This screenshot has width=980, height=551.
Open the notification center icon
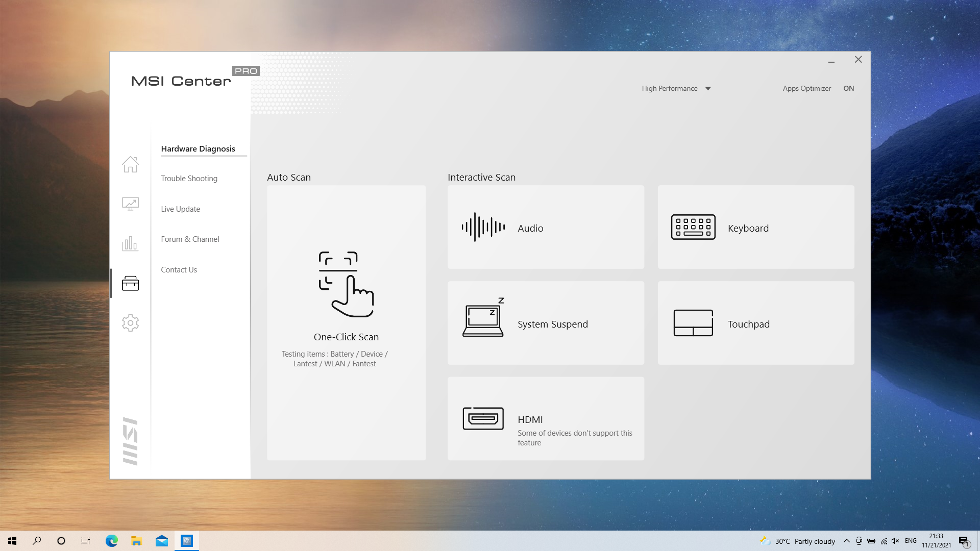click(x=964, y=541)
